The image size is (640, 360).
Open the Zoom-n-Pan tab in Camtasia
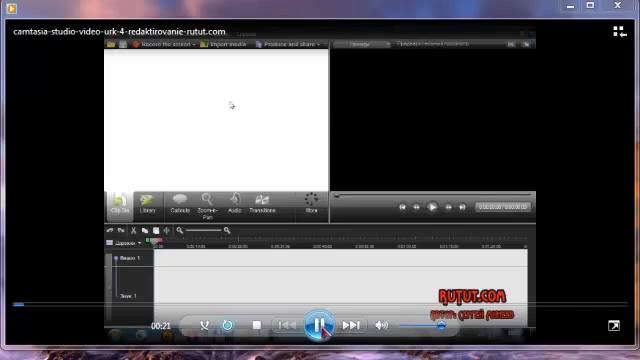coord(207,207)
